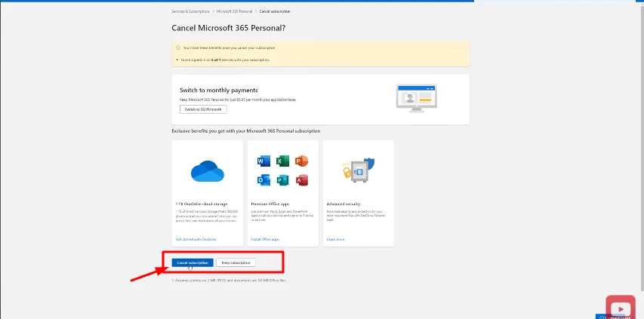Click the Outlook app icon
This screenshot has width=644, height=319.
pyautogui.click(x=263, y=180)
